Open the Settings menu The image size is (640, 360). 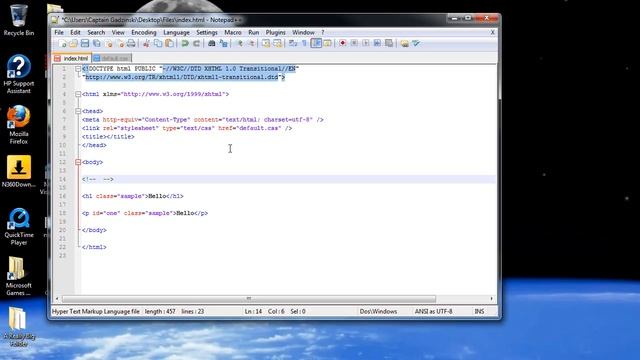[207, 32]
